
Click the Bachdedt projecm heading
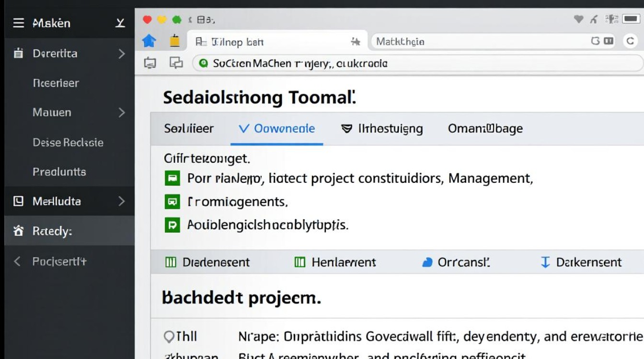click(x=241, y=298)
